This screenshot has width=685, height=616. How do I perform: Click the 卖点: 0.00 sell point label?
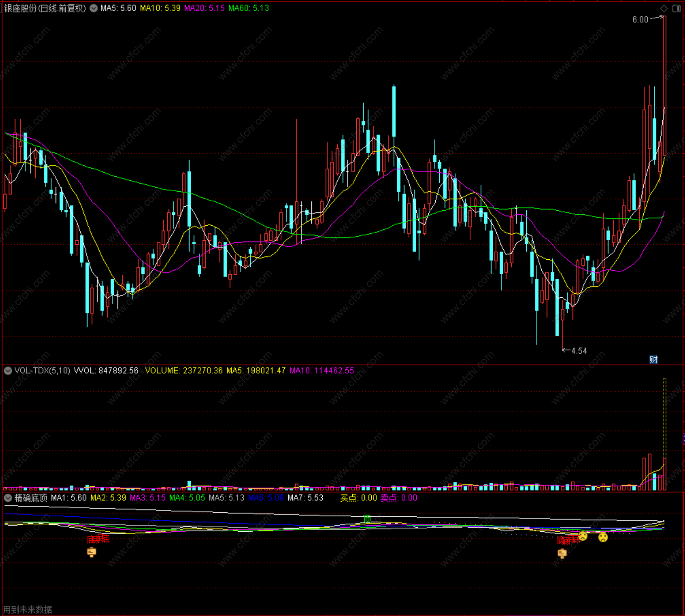click(x=399, y=498)
